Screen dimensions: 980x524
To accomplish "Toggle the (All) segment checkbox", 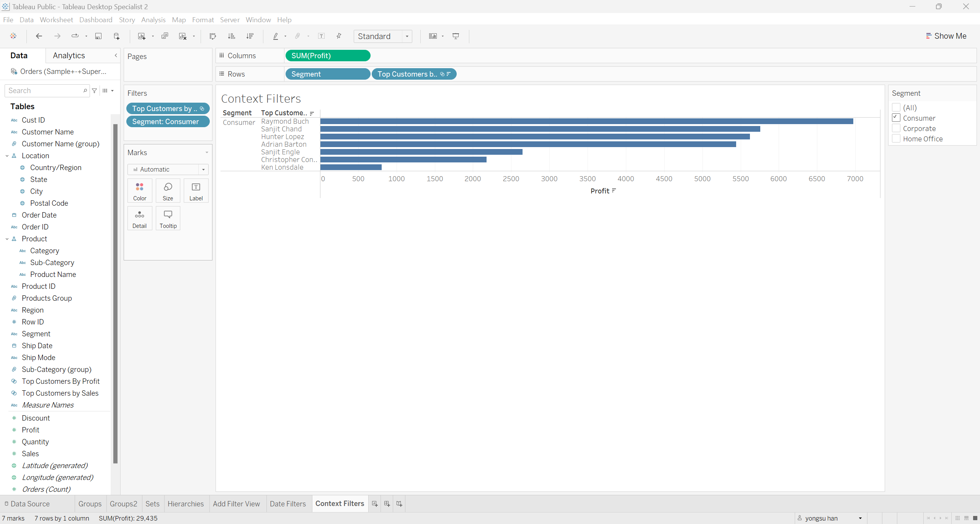I will [896, 108].
